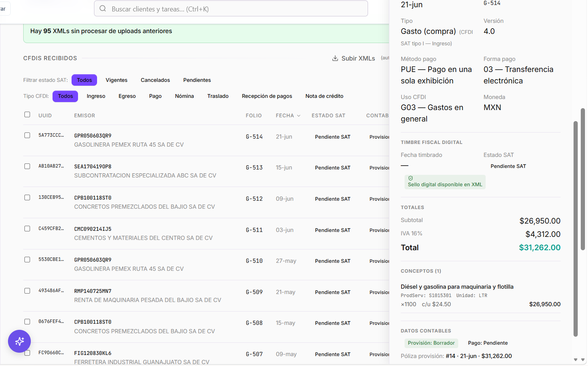
Task: Select the Recepción de pagos type filter
Action: (267, 96)
